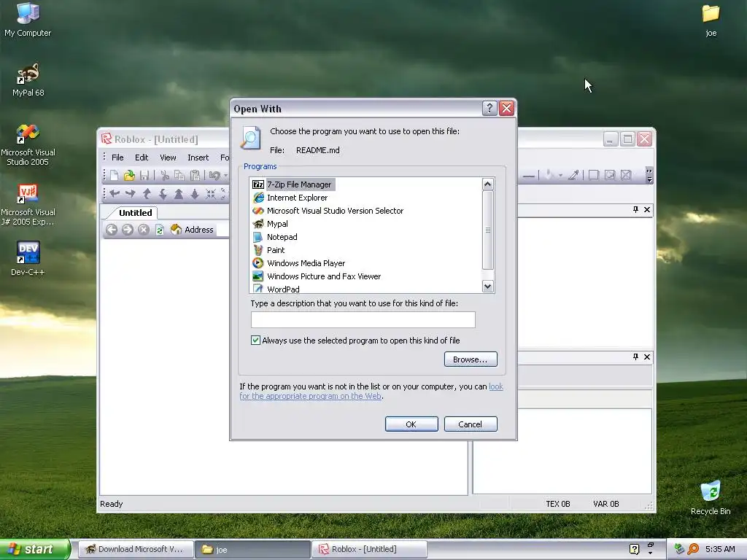Viewport: 747px width, 560px height.
Task: Click the Programs list scrollbar thumb
Action: pyautogui.click(x=488, y=230)
